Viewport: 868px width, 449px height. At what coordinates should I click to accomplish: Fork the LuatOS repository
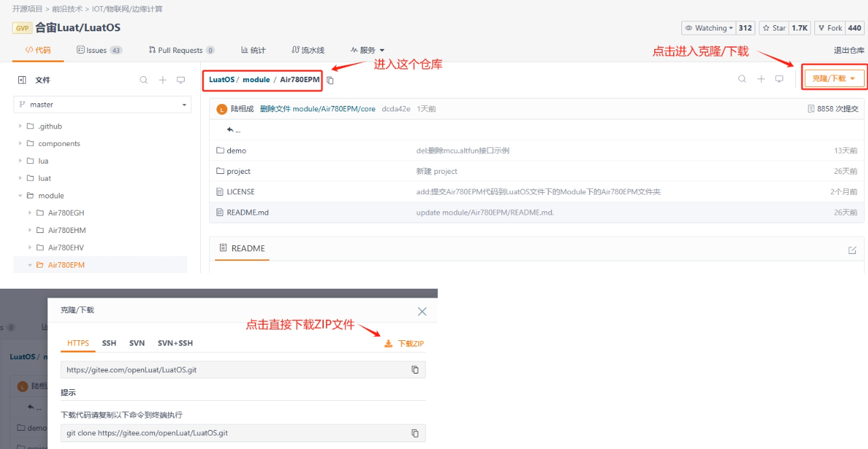coord(830,28)
